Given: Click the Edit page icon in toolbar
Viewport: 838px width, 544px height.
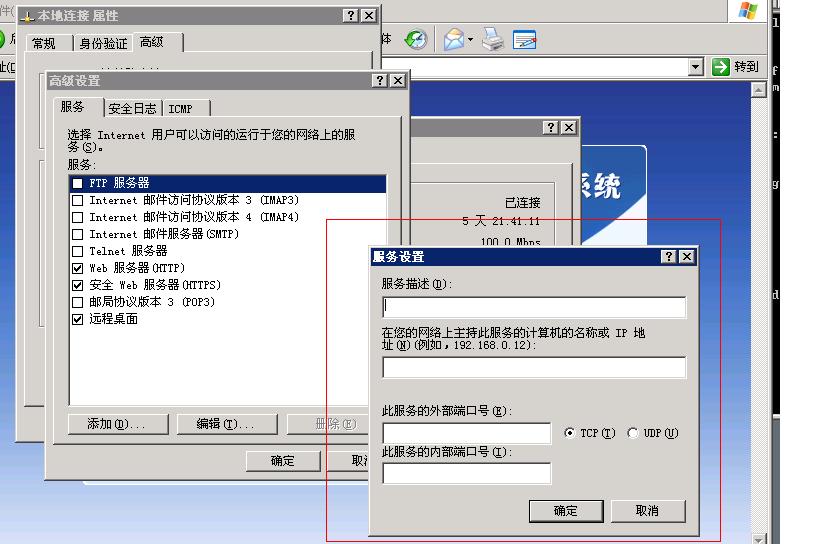Looking at the screenshot, I should pos(524,40).
